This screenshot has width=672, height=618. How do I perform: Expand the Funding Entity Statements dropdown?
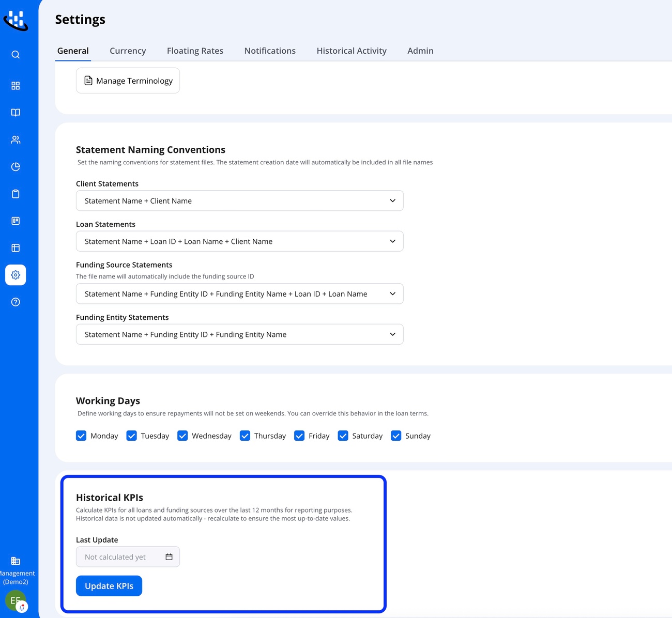pos(239,335)
